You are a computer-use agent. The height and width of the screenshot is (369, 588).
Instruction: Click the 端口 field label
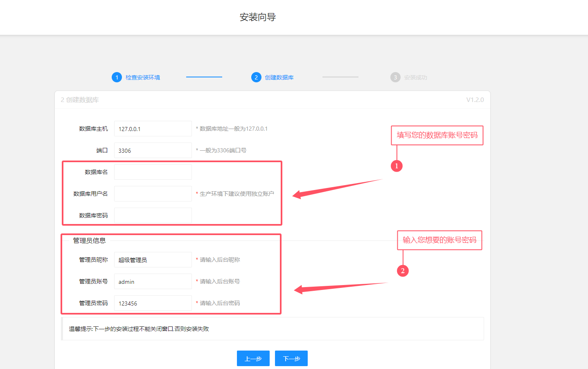(x=102, y=150)
